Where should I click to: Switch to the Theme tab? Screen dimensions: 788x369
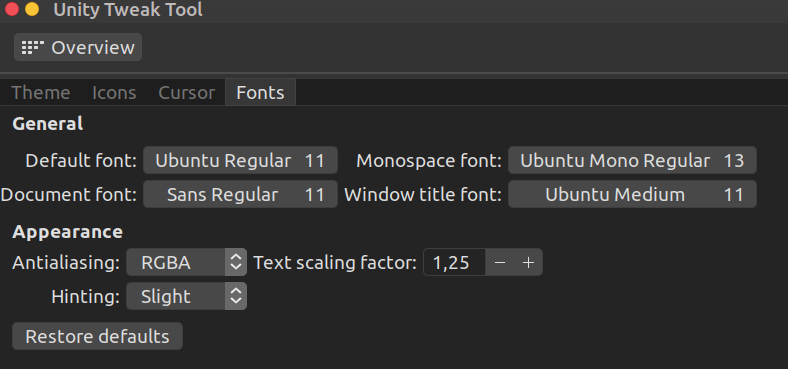coord(41,93)
